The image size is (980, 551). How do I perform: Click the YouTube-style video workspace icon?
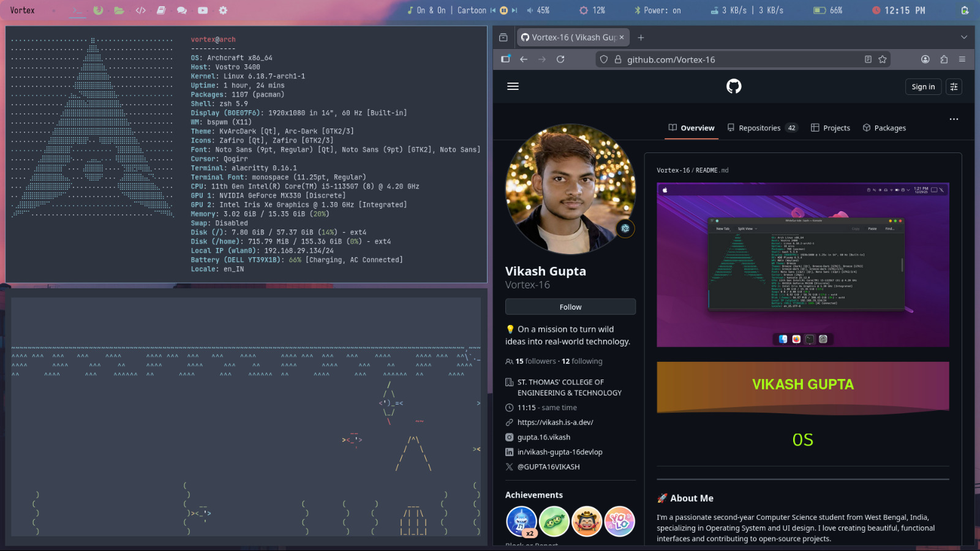click(x=203, y=10)
